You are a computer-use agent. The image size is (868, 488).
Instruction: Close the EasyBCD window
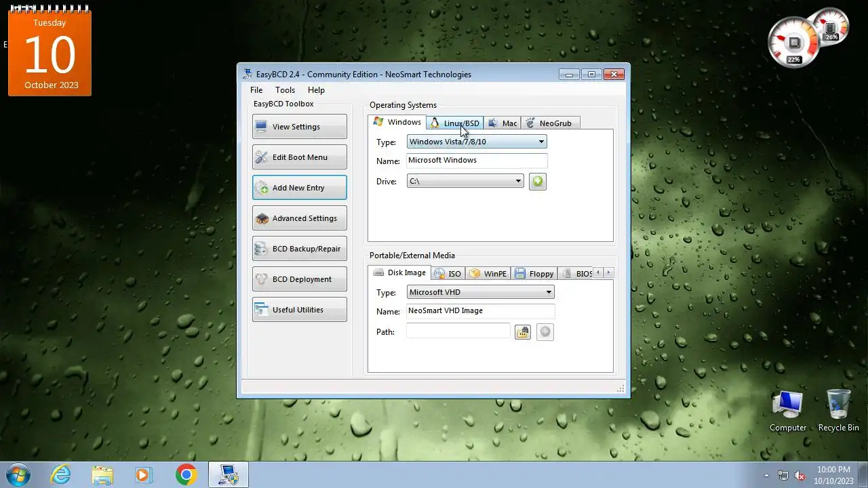pyautogui.click(x=614, y=74)
